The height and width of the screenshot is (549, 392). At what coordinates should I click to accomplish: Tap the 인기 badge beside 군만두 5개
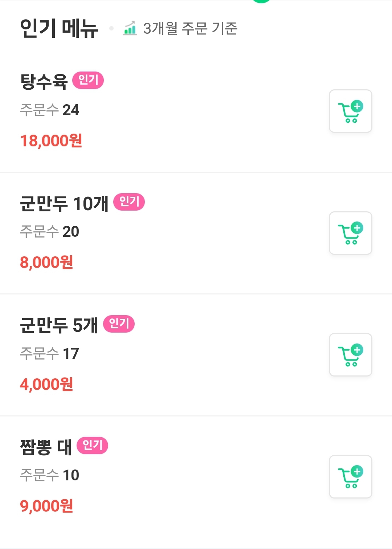119,324
